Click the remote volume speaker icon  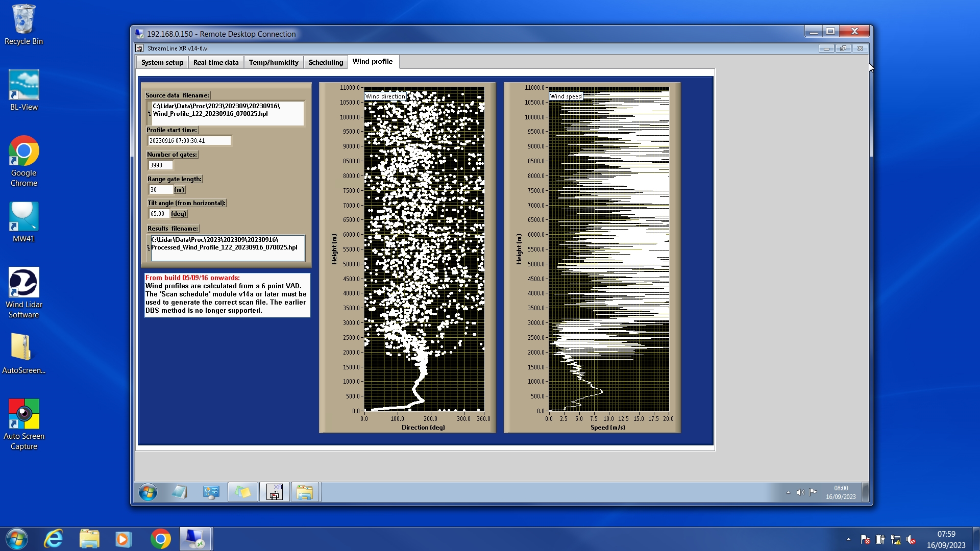click(800, 492)
